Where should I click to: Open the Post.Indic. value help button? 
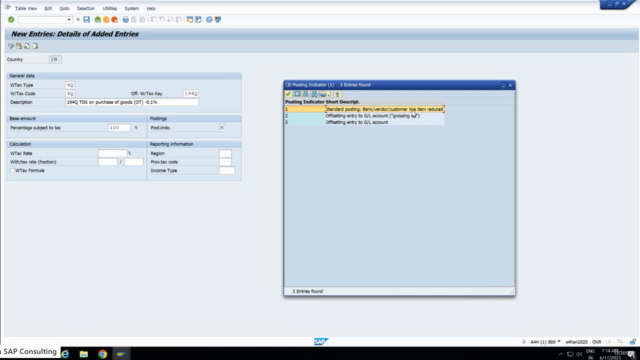222,128
